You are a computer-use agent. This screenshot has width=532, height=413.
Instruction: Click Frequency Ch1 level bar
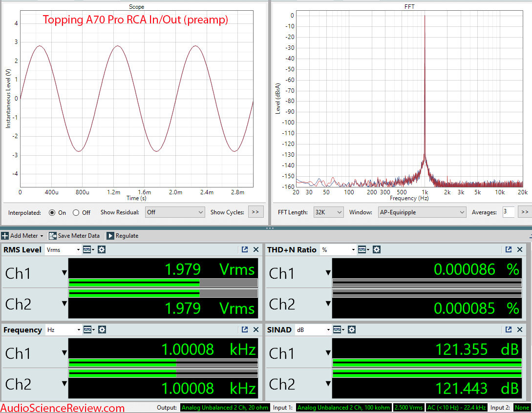163,363
